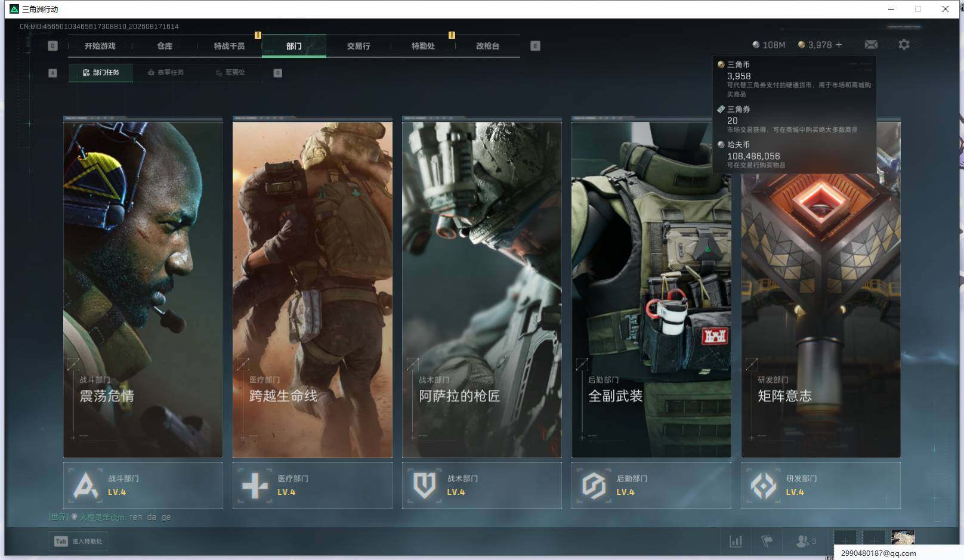Open the 开始游戏 tab
Screen dimensions: 964x560
coord(100,46)
